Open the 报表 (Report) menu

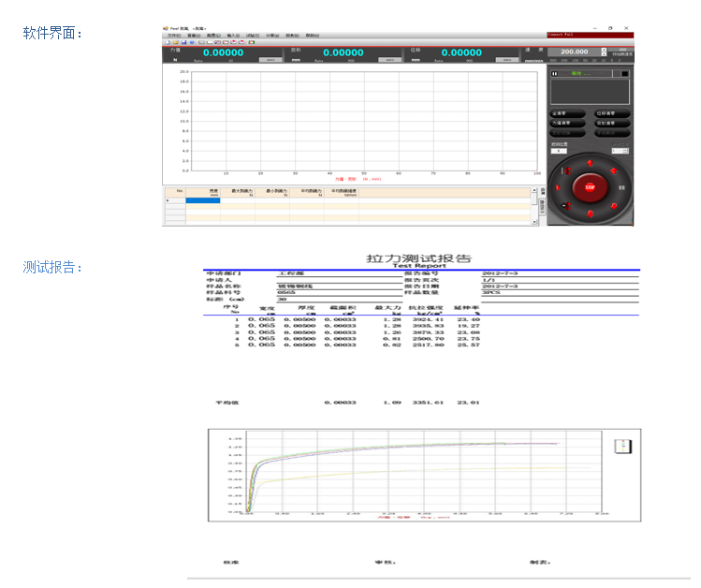(292, 36)
